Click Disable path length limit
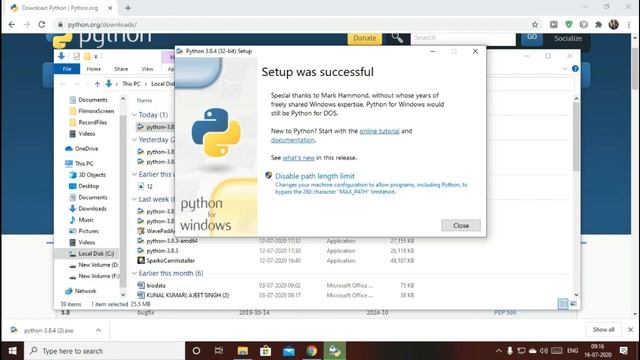This screenshot has height=360, width=640. 315,176
